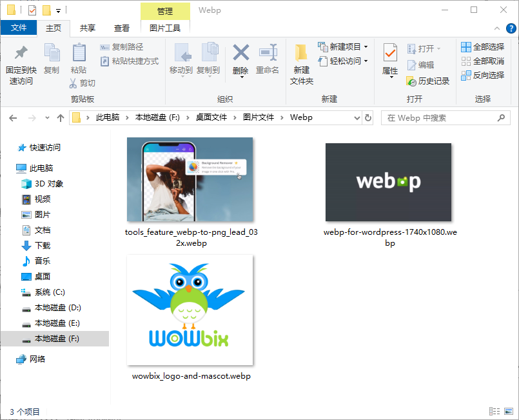Open the File (文件) tab
The height and width of the screenshot is (420, 519).
click(19, 28)
